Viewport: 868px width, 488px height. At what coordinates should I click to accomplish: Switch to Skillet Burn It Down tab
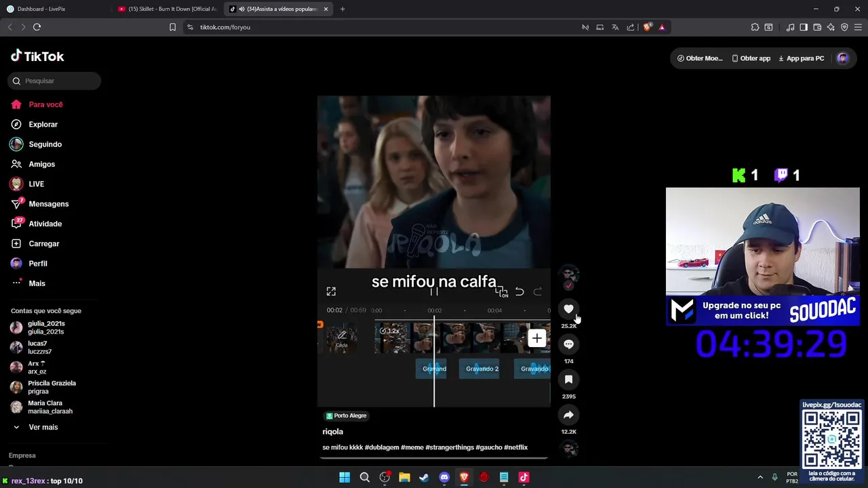pyautogui.click(x=167, y=9)
